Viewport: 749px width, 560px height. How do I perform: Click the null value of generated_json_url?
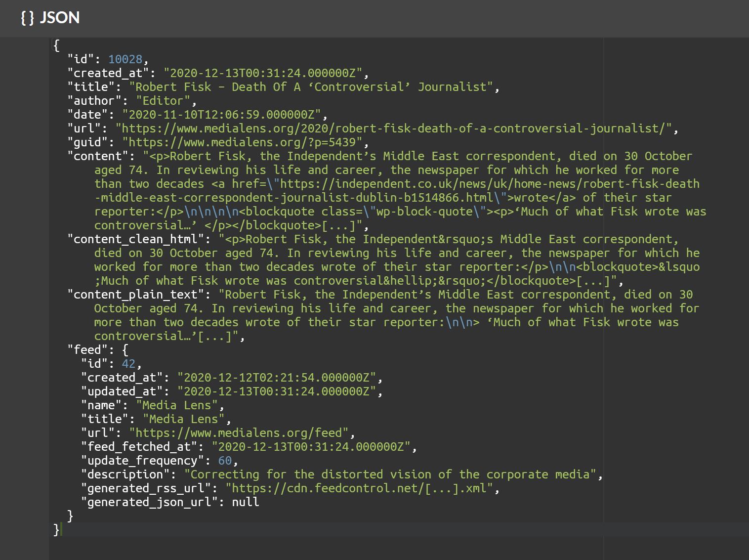tap(246, 502)
